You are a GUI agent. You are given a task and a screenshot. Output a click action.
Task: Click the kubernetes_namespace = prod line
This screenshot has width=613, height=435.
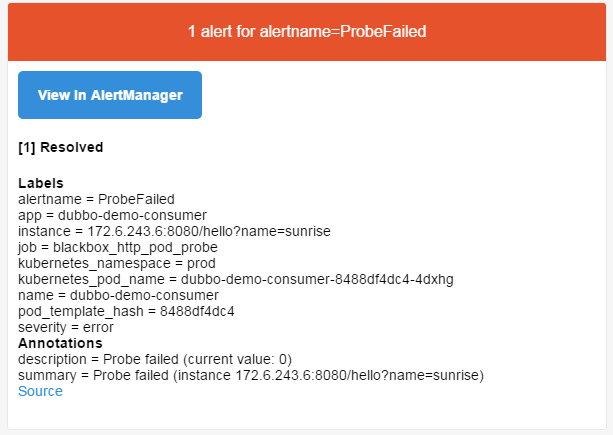click(x=117, y=263)
